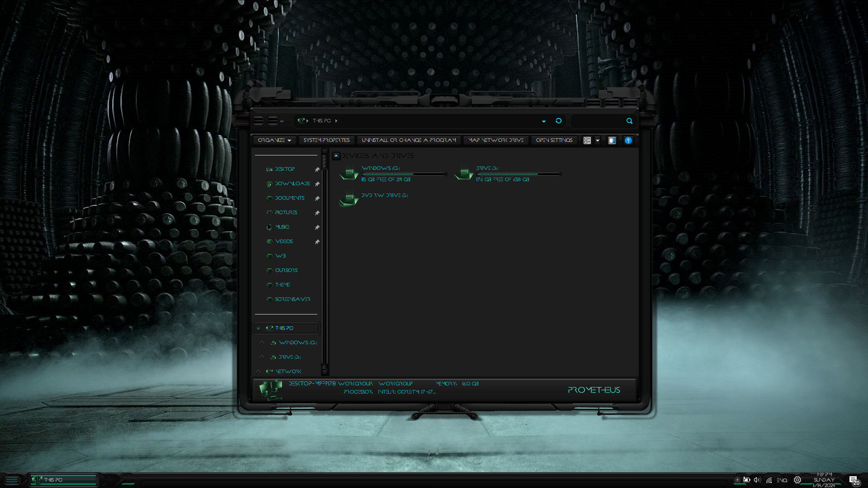Image resolution: width=868 pixels, height=488 pixels.
Task: Open the Windows (C:) drive icon
Action: pyautogui.click(x=349, y=174)
